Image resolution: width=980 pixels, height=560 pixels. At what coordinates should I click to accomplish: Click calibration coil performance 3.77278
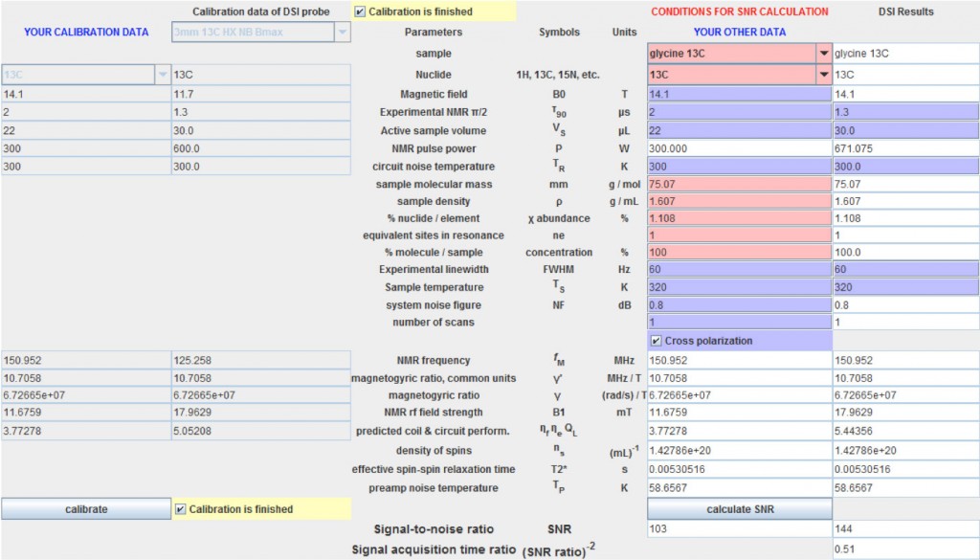[86, 431]
